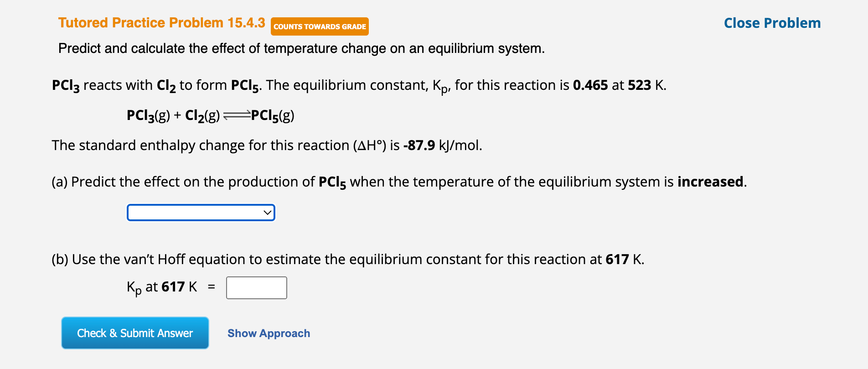Click the standard enthalpy change statement
868x369 pixels.
pyautogui.click(x=267, y=145)
